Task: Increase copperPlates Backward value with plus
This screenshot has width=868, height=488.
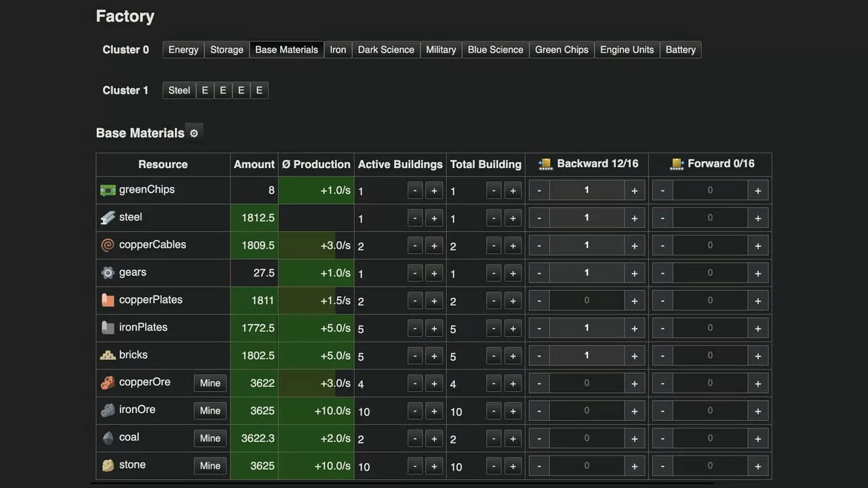Action: pyautogui.click(x=635, y=301)
